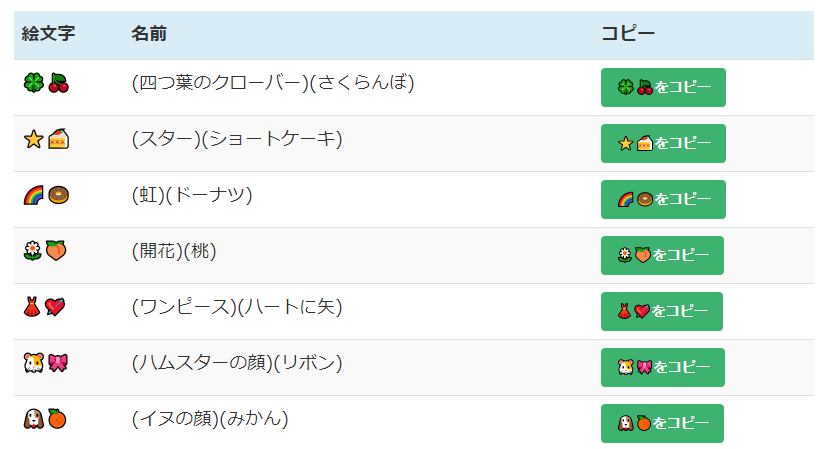The height and width of the screenshot is (449, 821).
Task: Click the shortcake emoji in the emoji column
Action: (x=57, y=139)
